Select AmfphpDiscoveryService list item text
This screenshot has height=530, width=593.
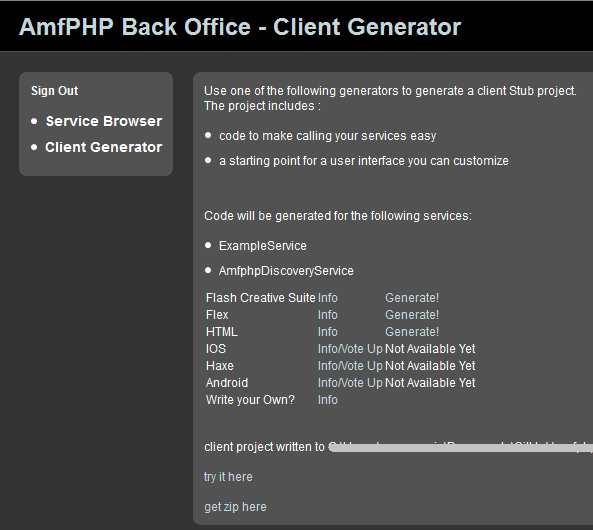coord(286,271)
